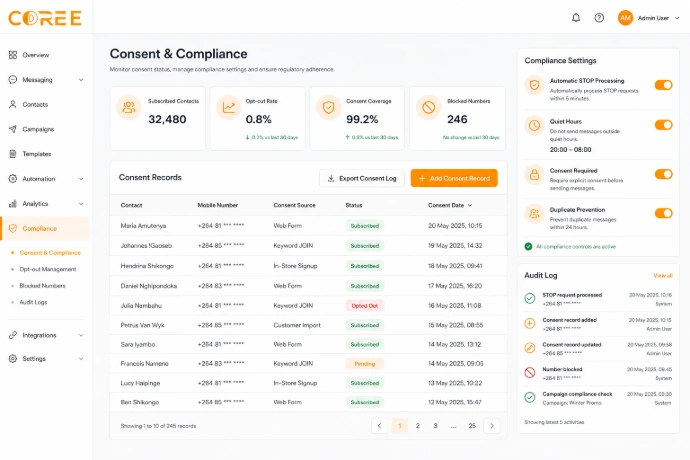Click the Compliance shield icon in sidebar
The image size is (690, 460).
pos(13,228)
